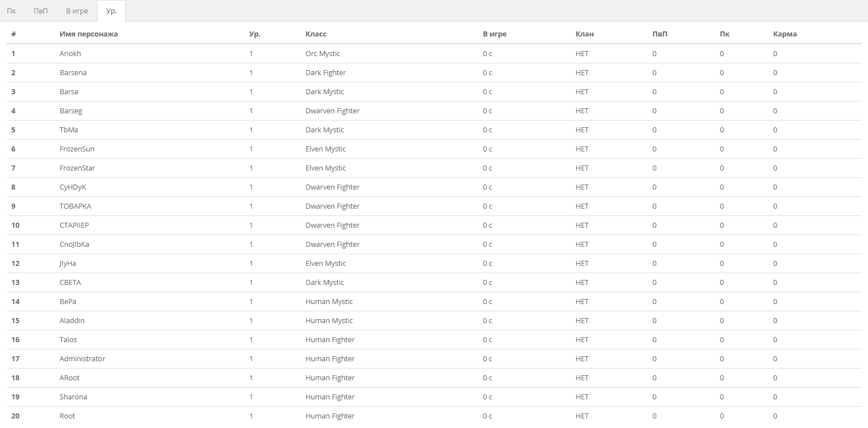Click the Ariokh character name
The height and width of the screenshot is (428, 868).
(x=70, y=54)
